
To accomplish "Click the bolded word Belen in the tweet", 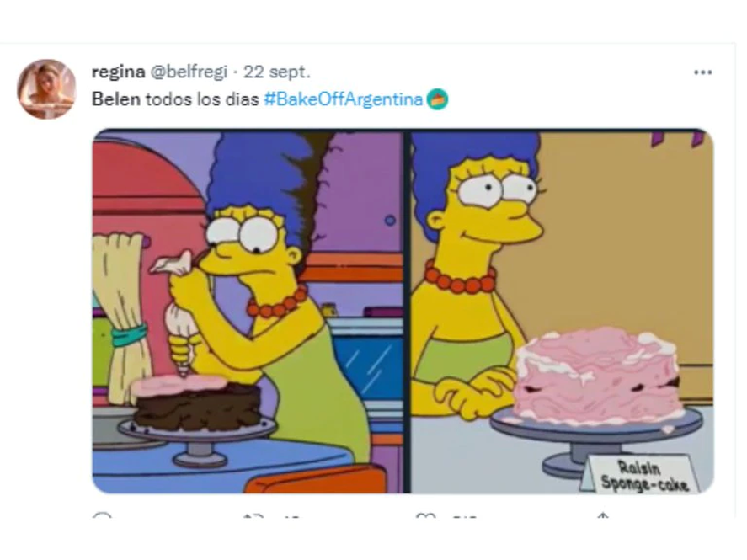I will [x=115, y=99].
